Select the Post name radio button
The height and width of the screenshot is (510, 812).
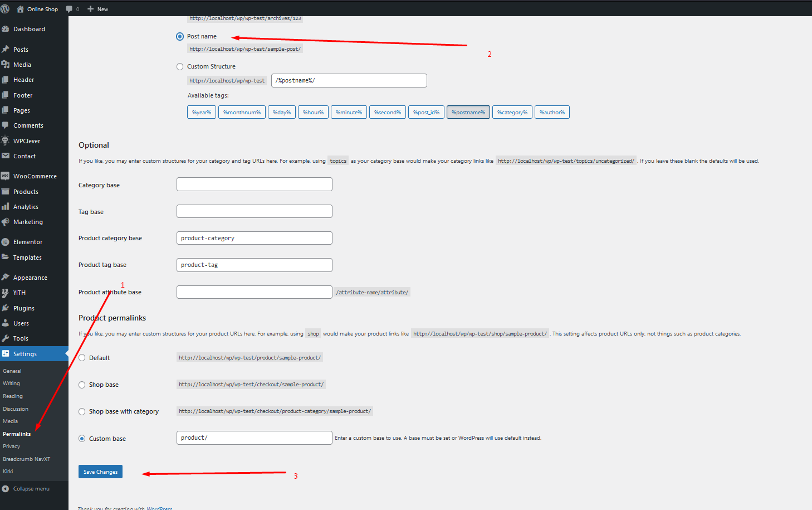[180, 37]
